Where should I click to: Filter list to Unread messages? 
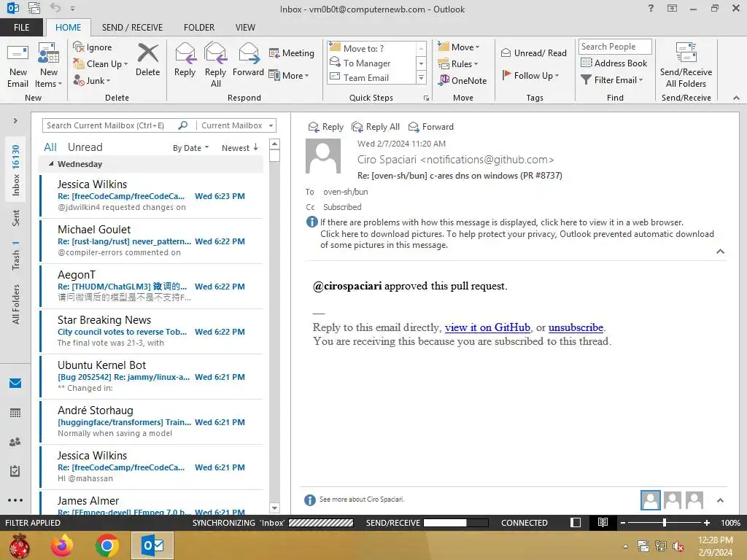pyautogui.click(x=85, y=147)
